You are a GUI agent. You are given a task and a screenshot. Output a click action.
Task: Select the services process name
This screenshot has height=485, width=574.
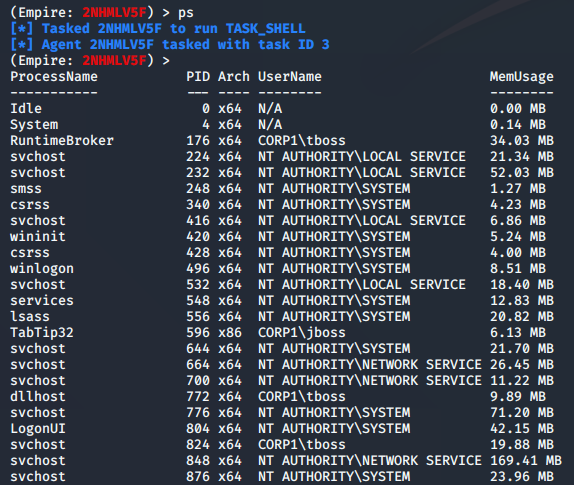(x=42, y=301)
